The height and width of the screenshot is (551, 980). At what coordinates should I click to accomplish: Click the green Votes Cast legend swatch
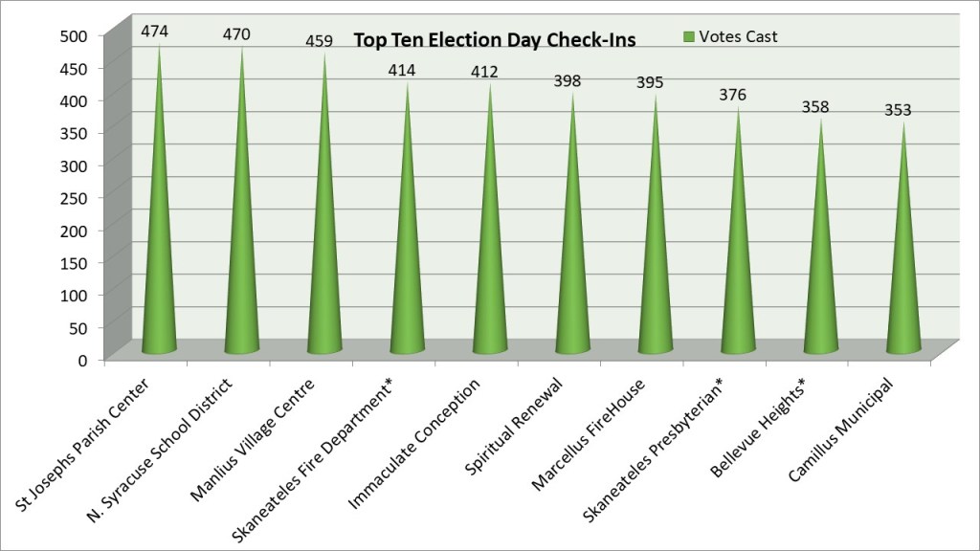pos(687,37)
